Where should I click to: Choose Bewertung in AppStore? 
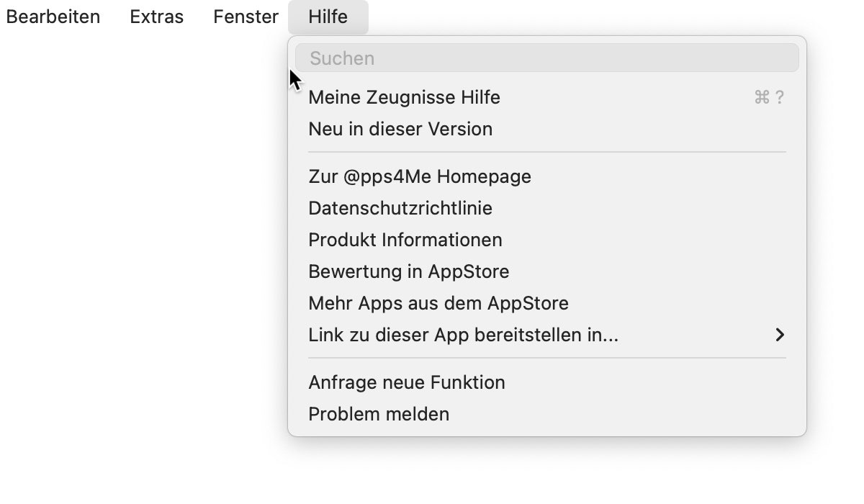click(547, 271)
